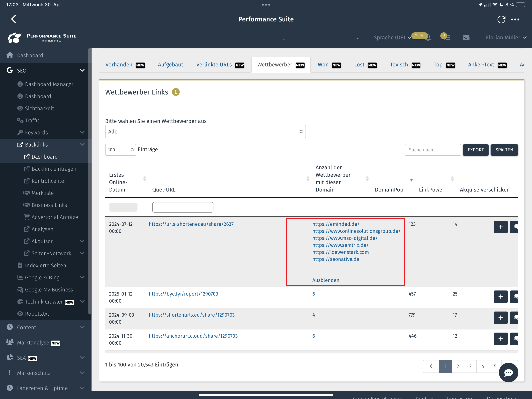532x399 pixels.
Task: Go to page 2 of the results
Action: (458, 366)
